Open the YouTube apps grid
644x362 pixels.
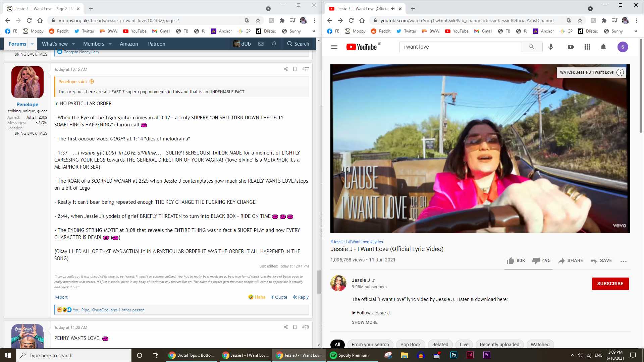point(587,47)
